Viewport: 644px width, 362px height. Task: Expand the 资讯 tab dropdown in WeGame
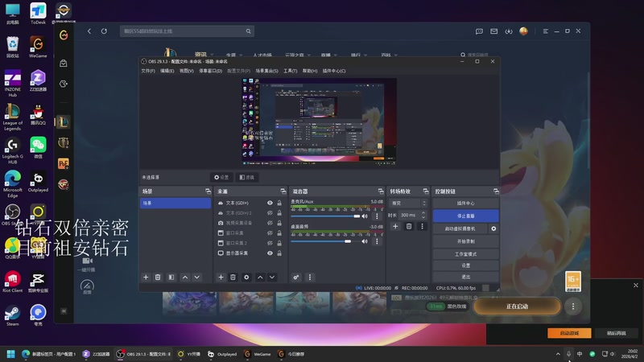(212, 55)
